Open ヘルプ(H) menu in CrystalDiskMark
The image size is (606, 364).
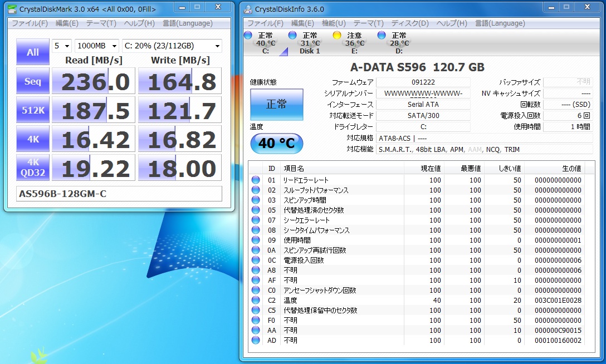point(139,23)
